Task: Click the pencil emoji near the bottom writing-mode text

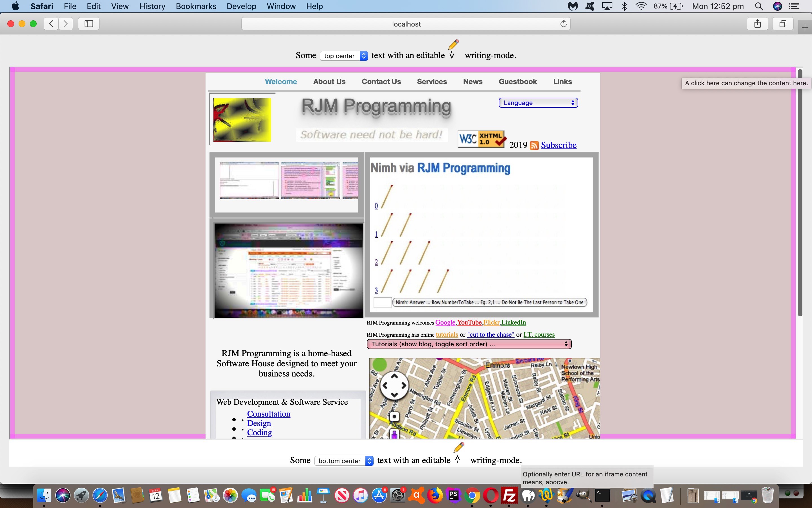Action: coord(459,447)
